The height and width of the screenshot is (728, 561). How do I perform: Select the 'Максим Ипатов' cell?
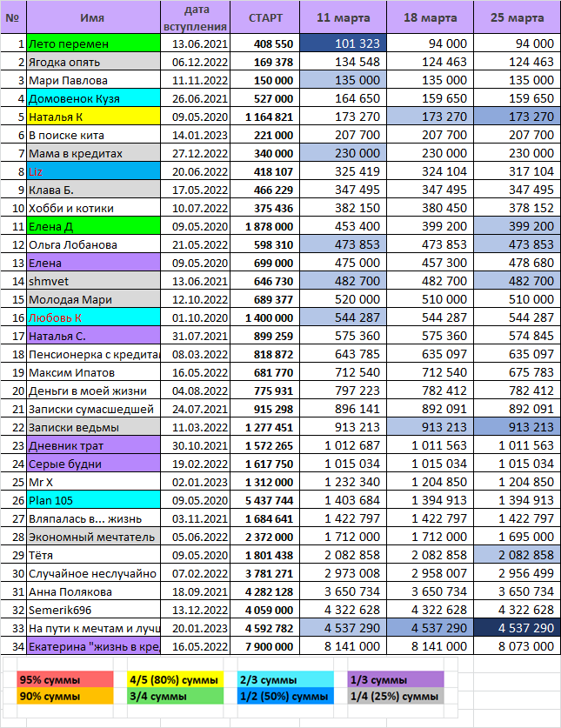[x=93, y=372]
